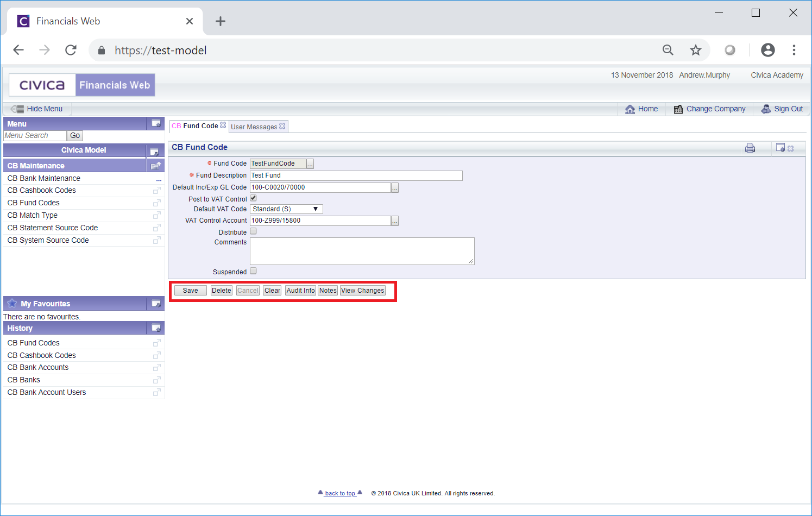The image size is (812, 516).
Task: Click the Clear button
Action: (273, 291)
